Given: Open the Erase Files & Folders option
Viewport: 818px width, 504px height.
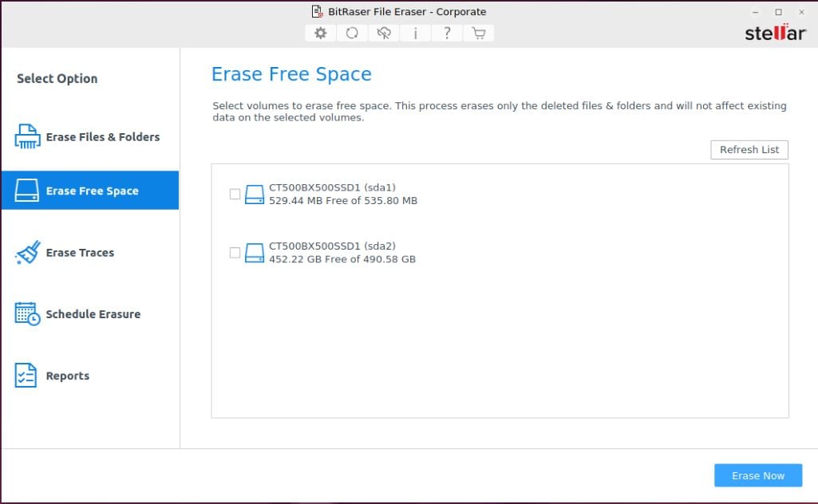Looking at the screenshot, I should point(90,136).
